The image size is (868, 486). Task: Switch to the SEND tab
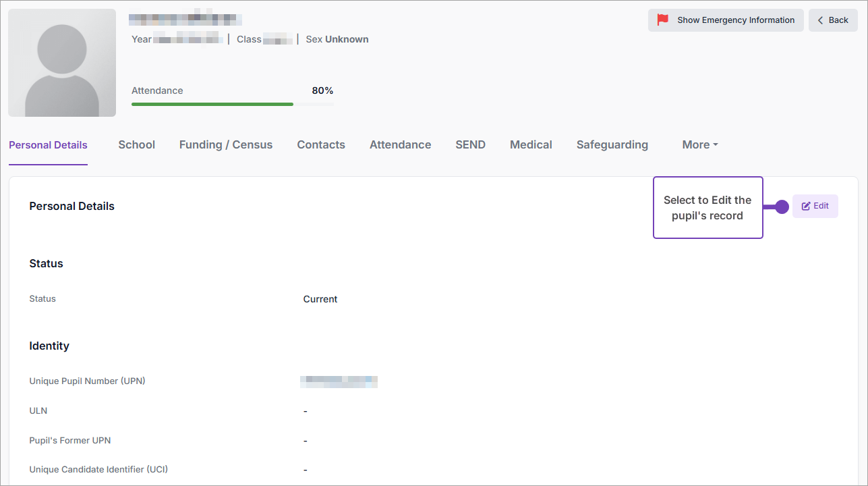pos(470,144)
